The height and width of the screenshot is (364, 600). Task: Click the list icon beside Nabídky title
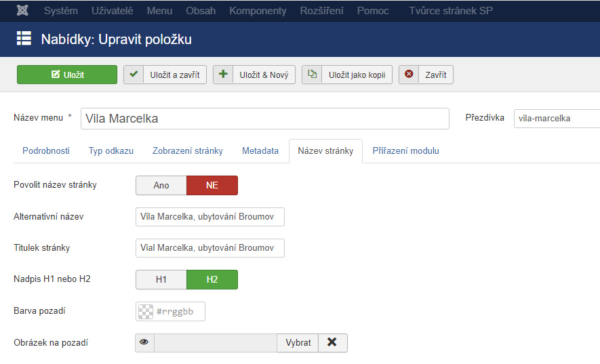[x=24, y=39]
